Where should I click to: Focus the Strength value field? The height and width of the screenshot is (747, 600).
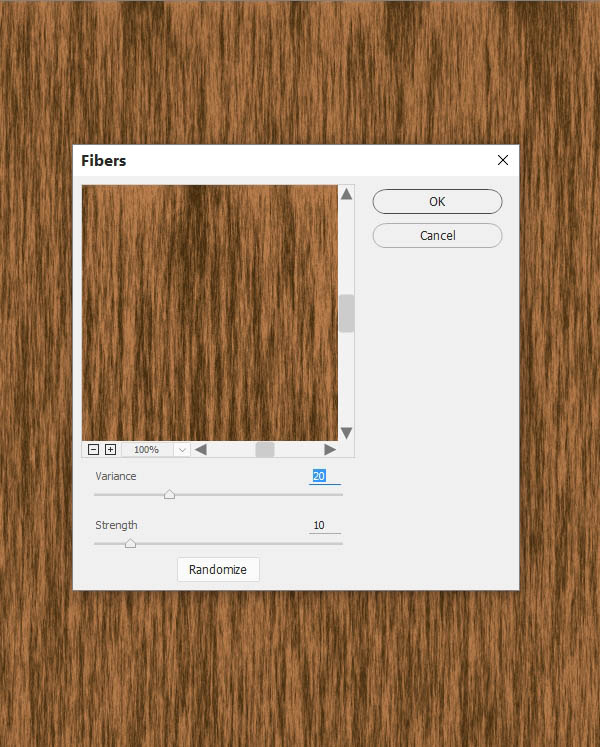point(325,525)
